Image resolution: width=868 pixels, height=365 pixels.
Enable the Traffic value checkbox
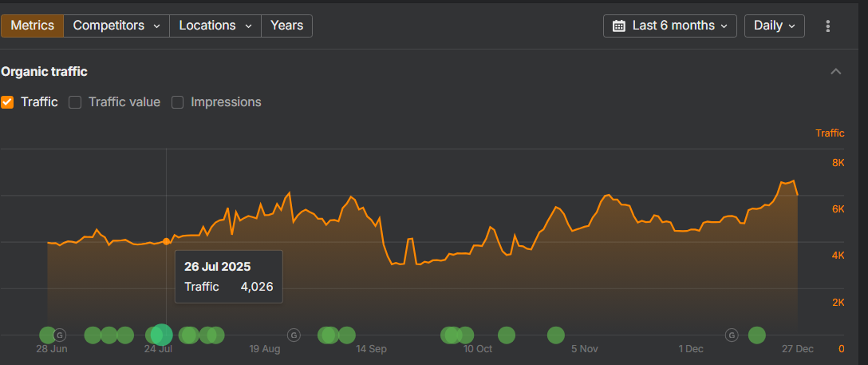pos(75,102)
